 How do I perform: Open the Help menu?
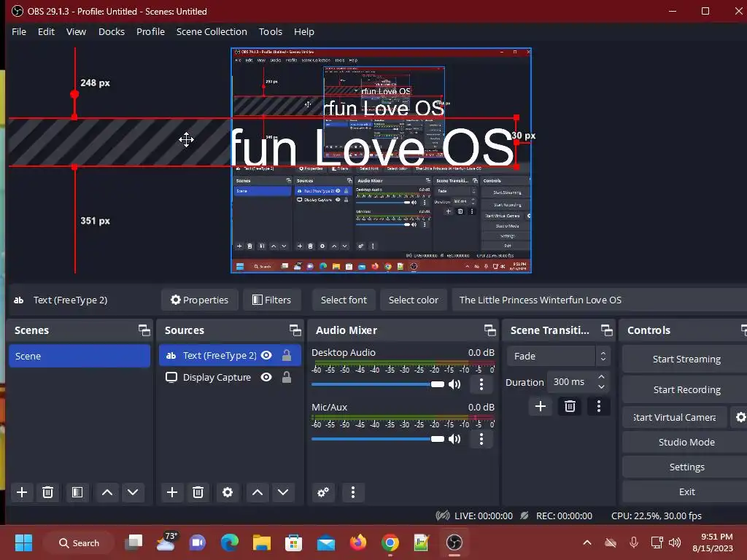[304, 31]
